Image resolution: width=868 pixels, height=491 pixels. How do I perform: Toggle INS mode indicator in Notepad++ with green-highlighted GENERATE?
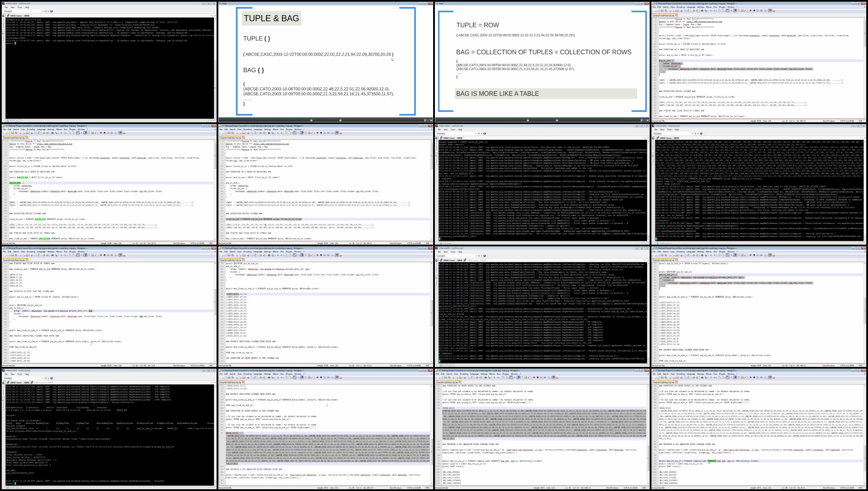pos(860,488)
